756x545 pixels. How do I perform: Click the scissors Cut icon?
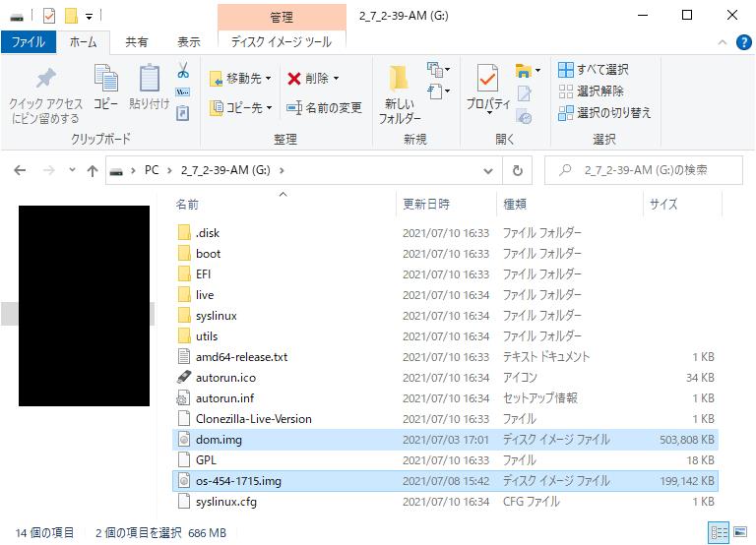tap(183, 71)
